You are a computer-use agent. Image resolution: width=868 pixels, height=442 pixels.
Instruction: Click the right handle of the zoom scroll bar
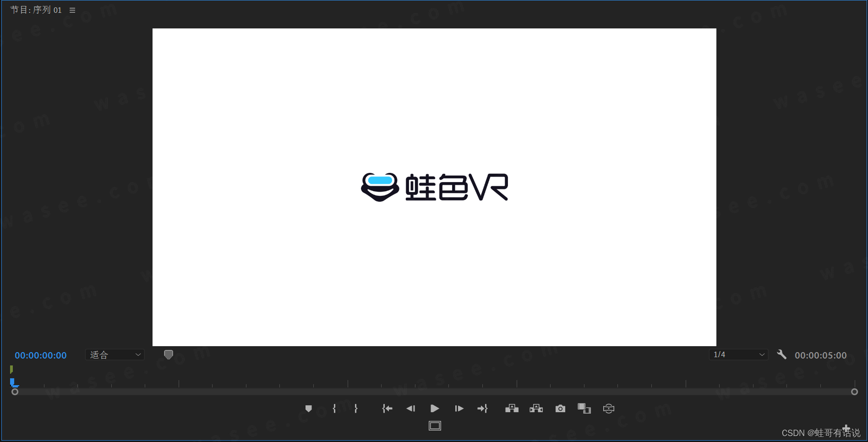[x=854, y=392]
